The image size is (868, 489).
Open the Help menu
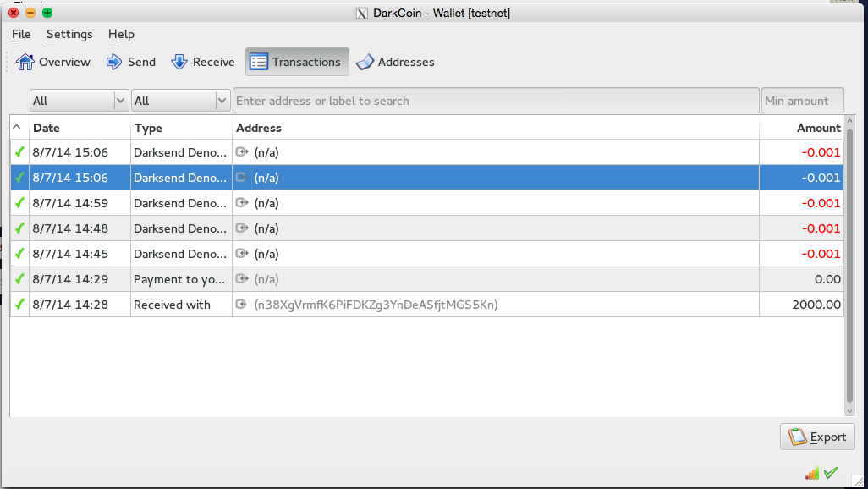[x=121, y=35]
